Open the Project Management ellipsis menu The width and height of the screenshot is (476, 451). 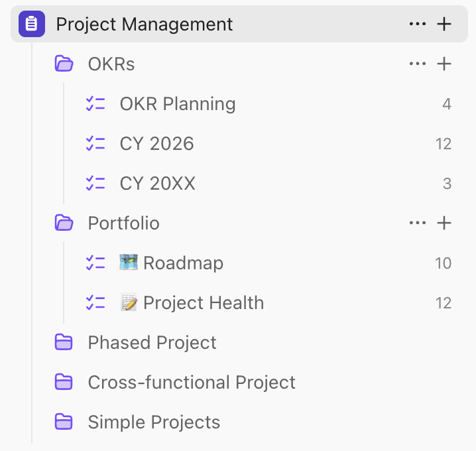click(x=418, y=25)
